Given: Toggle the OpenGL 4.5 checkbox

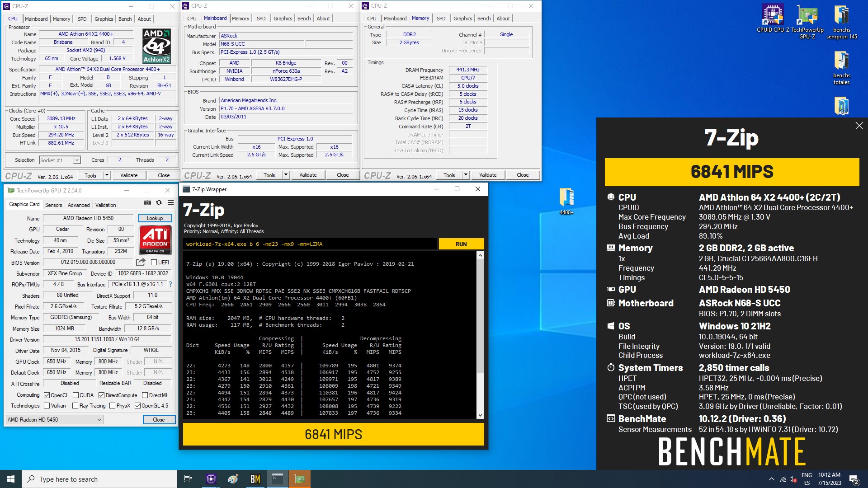Looking at the screenshot, I should [x=137, y=406].
